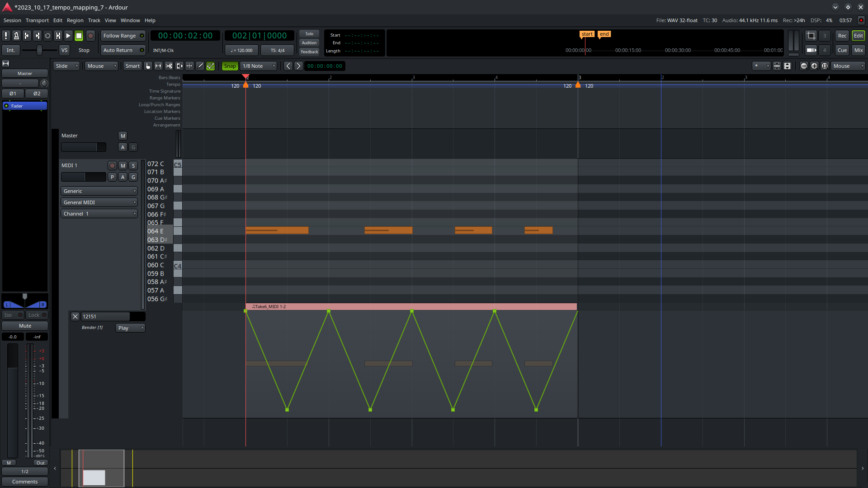Viewport: 868px width, 488px height.
Task: Open the Transport menu
Action: pyautogui.click(x=37, y=20)
